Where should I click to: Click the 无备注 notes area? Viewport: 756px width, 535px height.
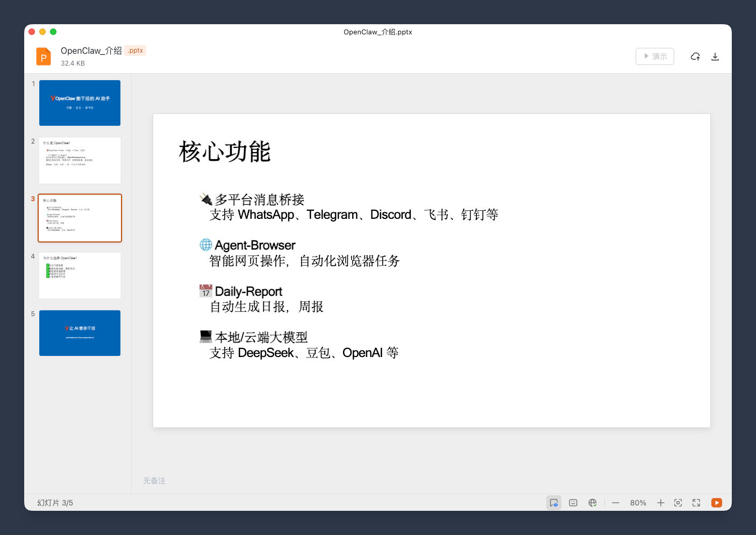154,481
